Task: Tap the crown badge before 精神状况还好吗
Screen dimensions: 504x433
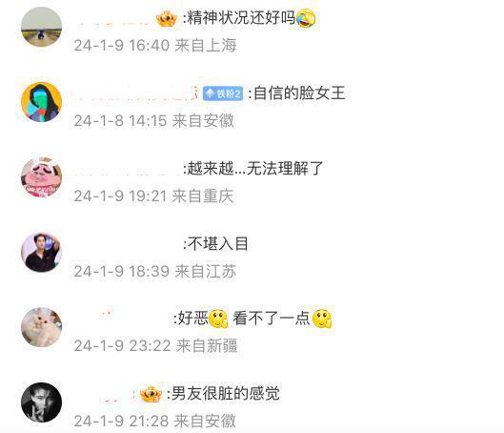Action: tap(167, 19)
